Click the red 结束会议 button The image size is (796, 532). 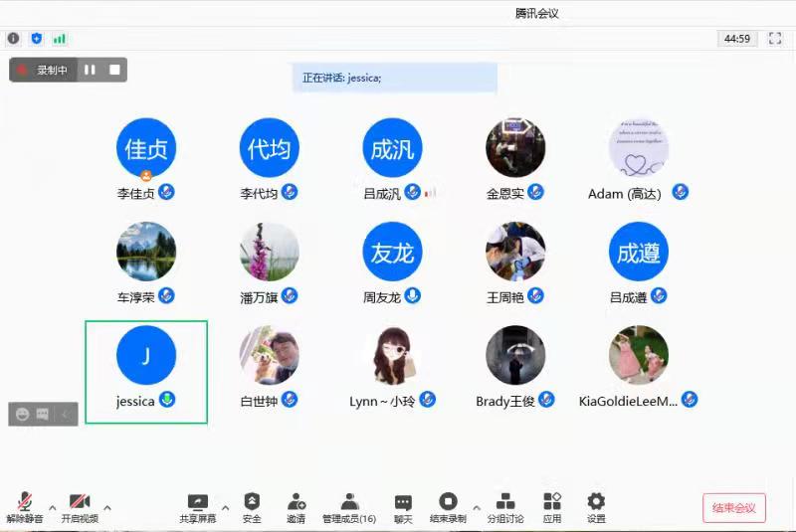point(733,508)
